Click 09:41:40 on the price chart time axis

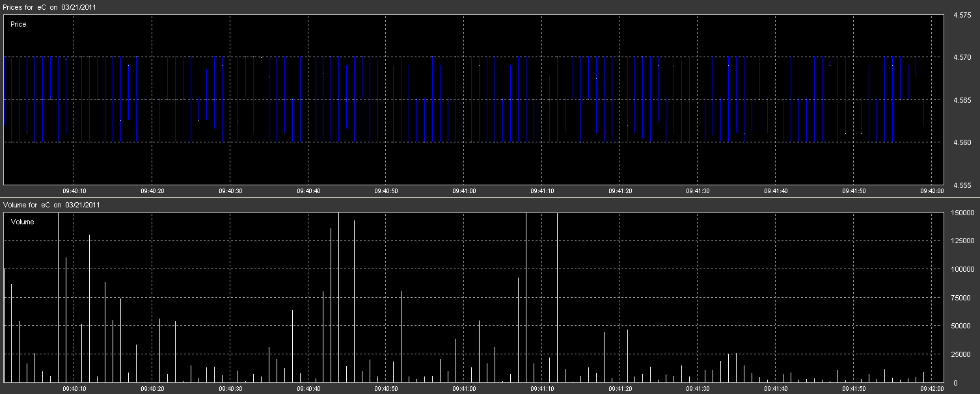pos(776,191)
